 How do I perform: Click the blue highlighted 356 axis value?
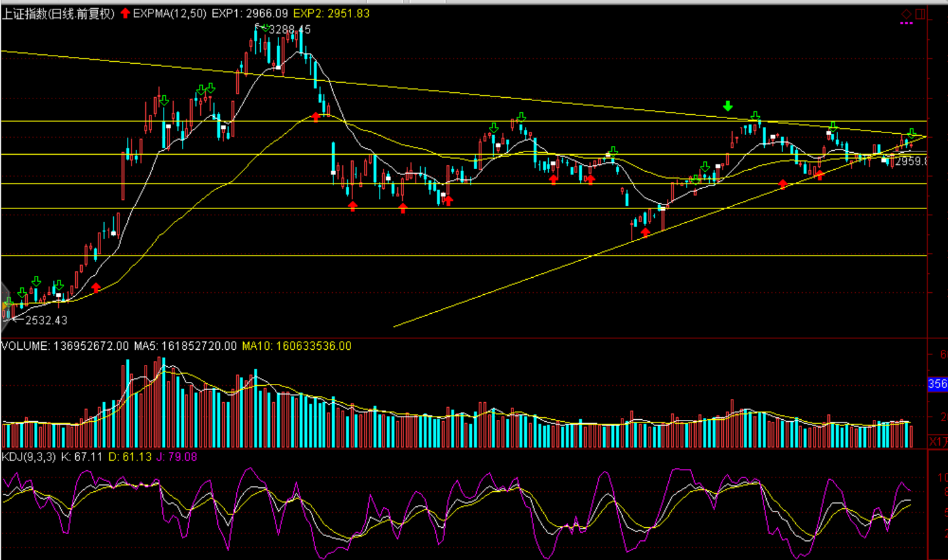tap(937, 384)
